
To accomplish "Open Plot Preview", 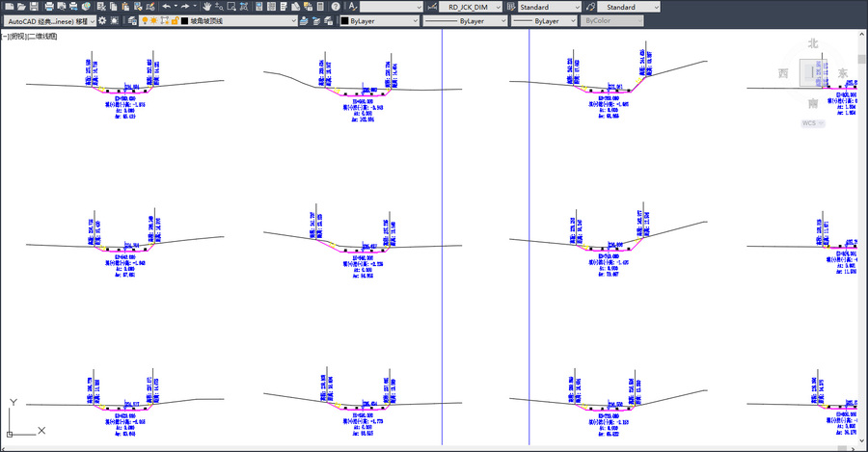I will [62, 7].
